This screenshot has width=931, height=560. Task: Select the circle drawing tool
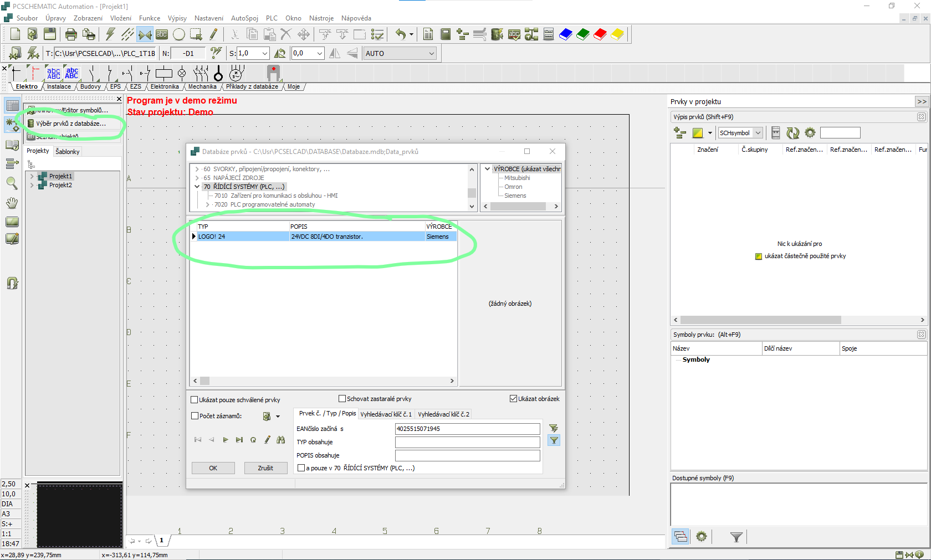point(178,34)
